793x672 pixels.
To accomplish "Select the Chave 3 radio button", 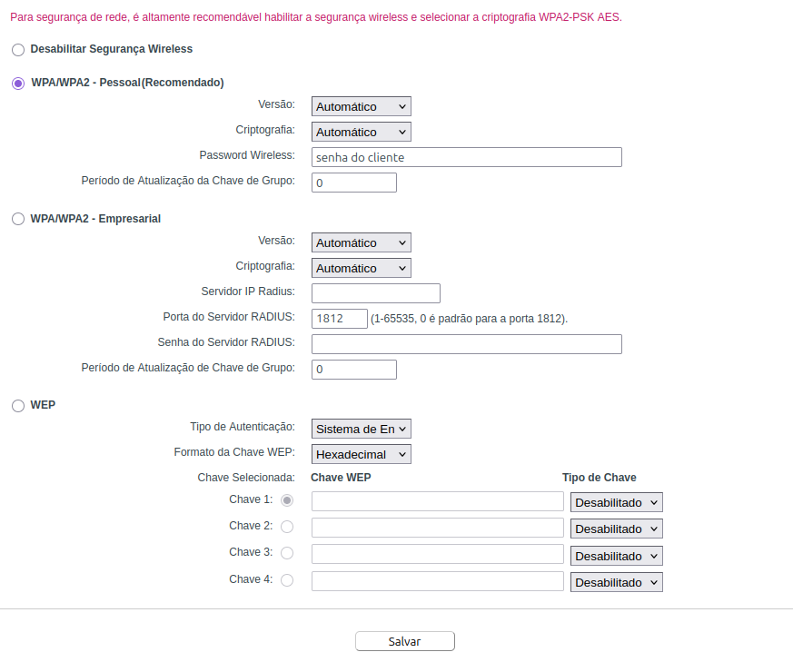I will pos(287,553).
